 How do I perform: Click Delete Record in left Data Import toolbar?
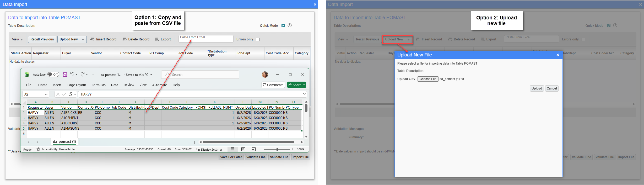pyautogui.click(x=136, y=39)
